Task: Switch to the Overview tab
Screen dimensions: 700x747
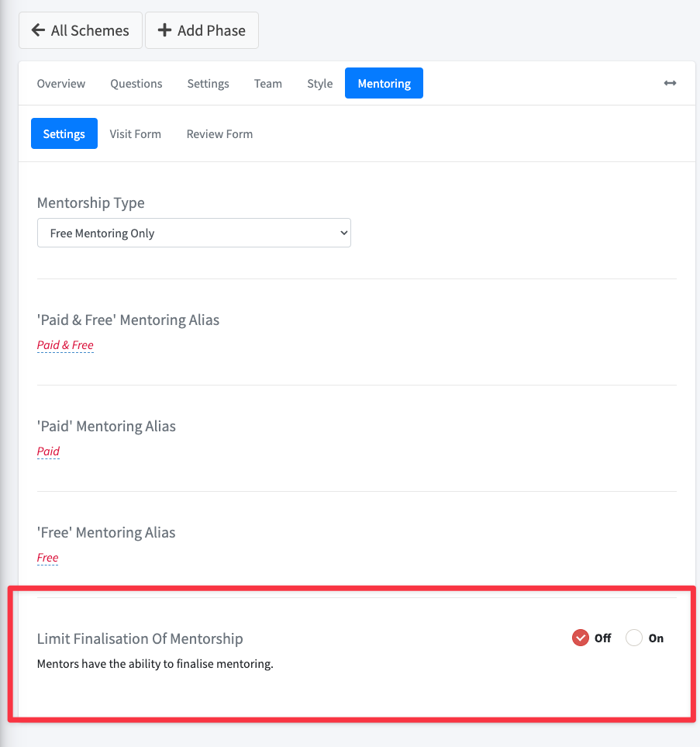Action: pyautogui.click(x=61, y=83)
